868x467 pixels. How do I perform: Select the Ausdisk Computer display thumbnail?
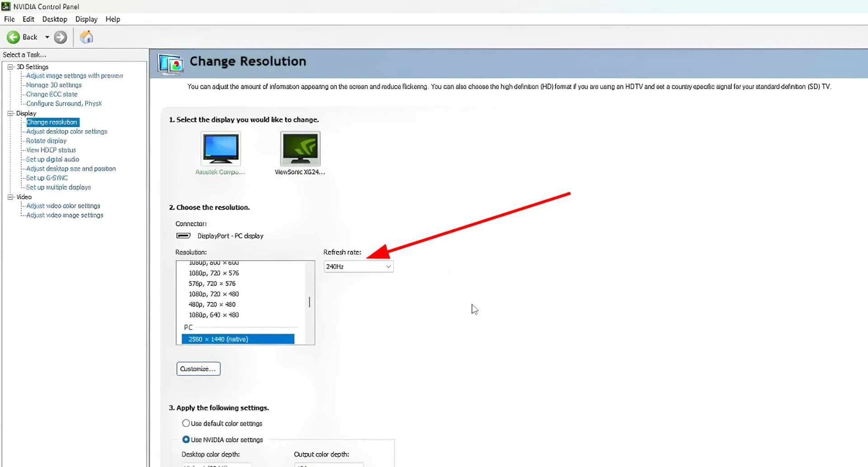tap(221, 149)
